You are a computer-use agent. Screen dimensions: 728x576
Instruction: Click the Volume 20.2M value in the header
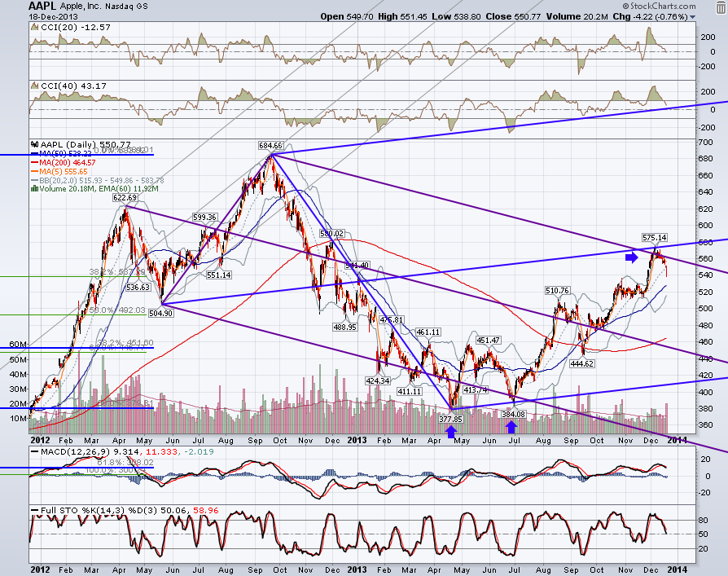pyautogui.click(x=577, y=17)
